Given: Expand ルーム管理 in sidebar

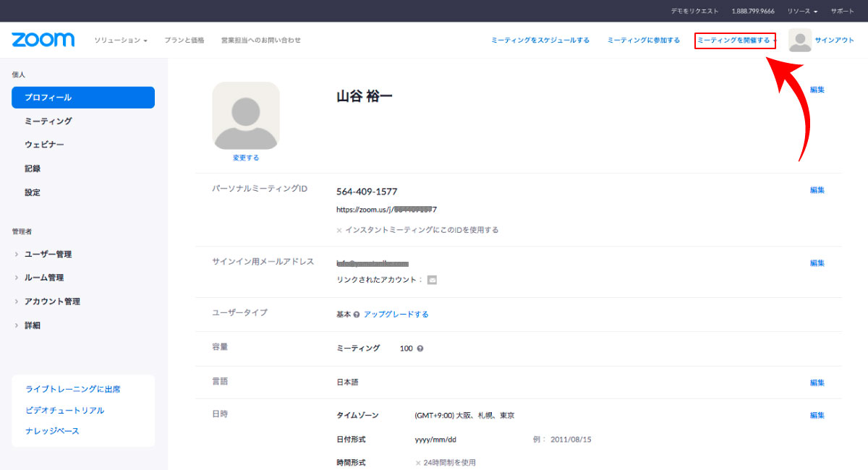Looking at the screenshot, I should (x=40, y=278).
